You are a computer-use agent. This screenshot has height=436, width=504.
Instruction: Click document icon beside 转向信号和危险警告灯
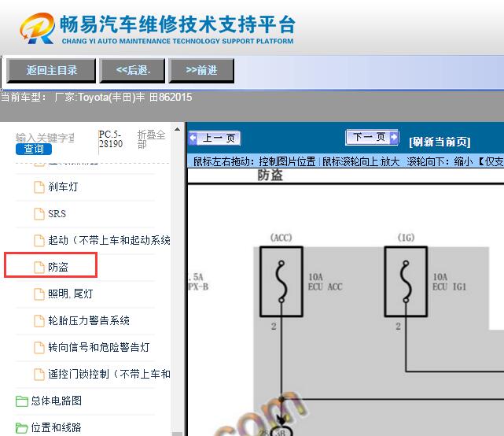[x=39, y=347]
